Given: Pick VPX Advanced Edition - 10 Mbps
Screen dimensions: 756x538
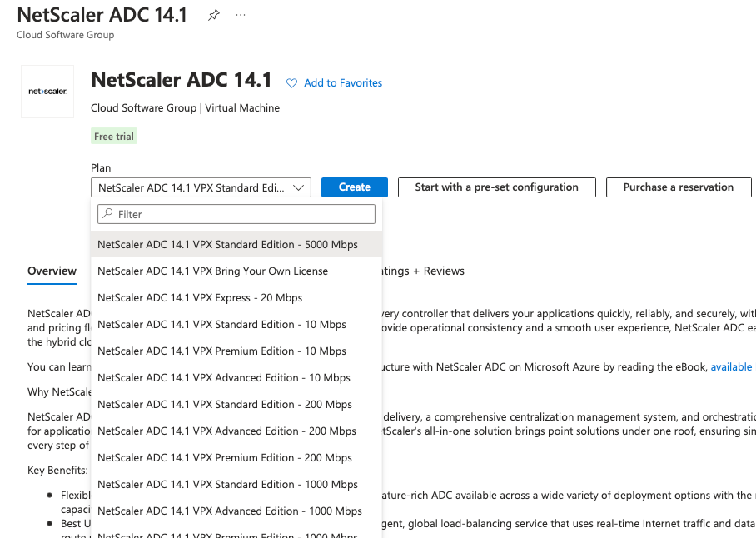Looking at the screenshot, I should (x=236, y=378).
